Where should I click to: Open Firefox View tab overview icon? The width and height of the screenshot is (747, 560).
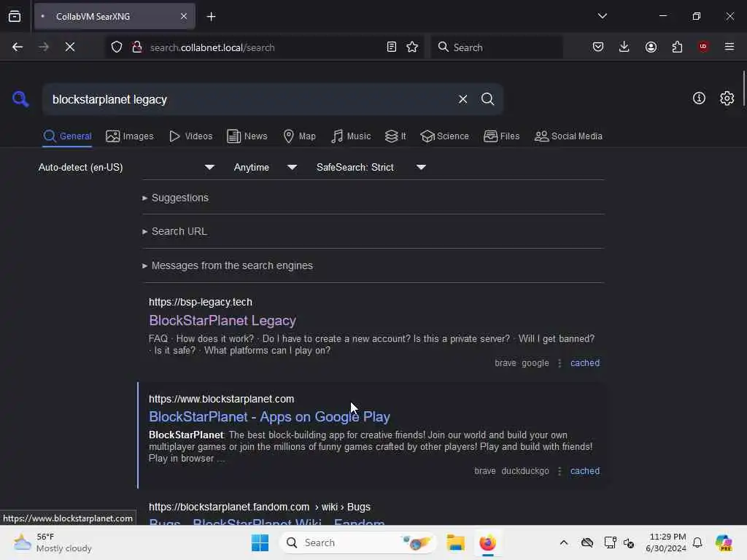15,16
